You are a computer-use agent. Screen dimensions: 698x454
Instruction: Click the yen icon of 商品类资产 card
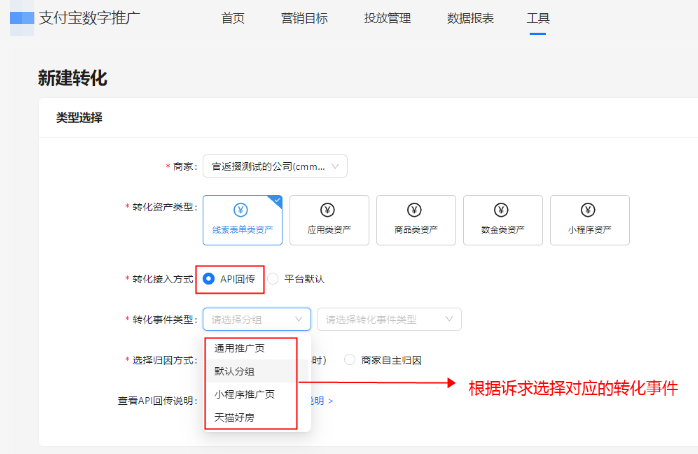tap(414, 210)
